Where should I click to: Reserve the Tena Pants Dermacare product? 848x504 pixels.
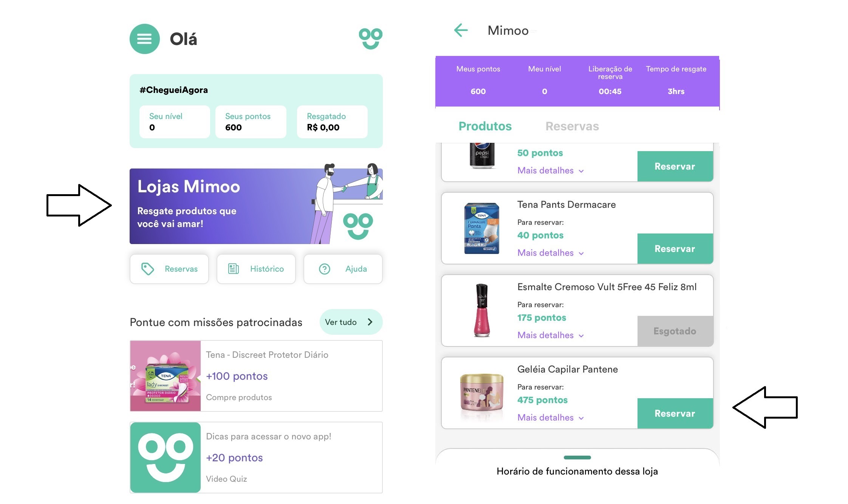click(x=675, y=249)
